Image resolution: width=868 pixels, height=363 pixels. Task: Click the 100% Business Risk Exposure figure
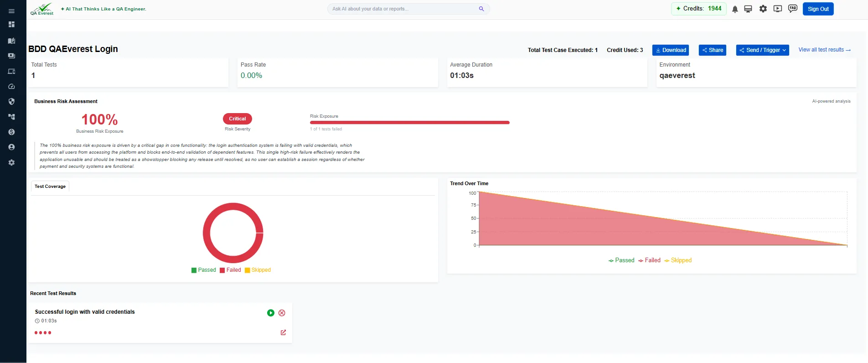[x=99, y=119]
